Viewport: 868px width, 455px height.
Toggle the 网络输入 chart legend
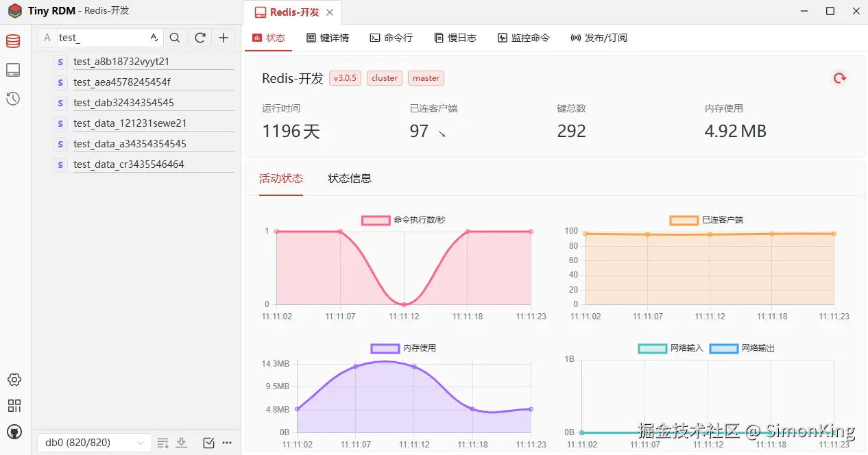click(671, 348)
